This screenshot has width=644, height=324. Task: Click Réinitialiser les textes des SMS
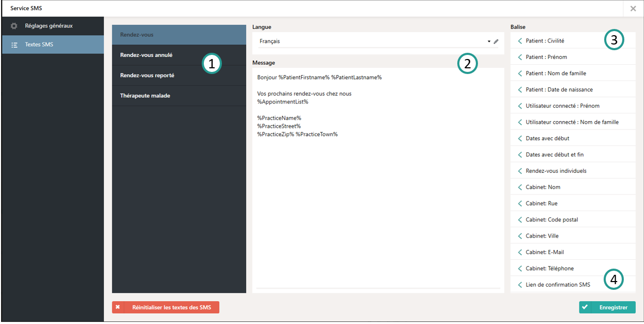tap(166, 307)
